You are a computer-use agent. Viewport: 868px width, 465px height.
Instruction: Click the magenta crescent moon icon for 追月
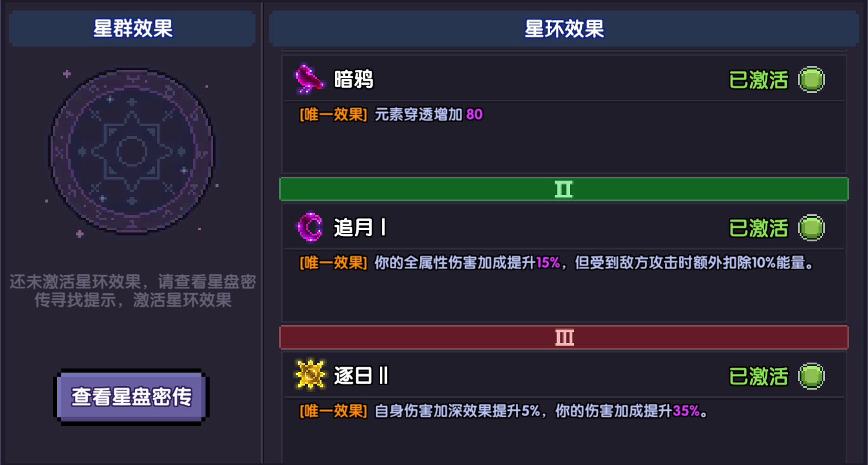point(310,228)
